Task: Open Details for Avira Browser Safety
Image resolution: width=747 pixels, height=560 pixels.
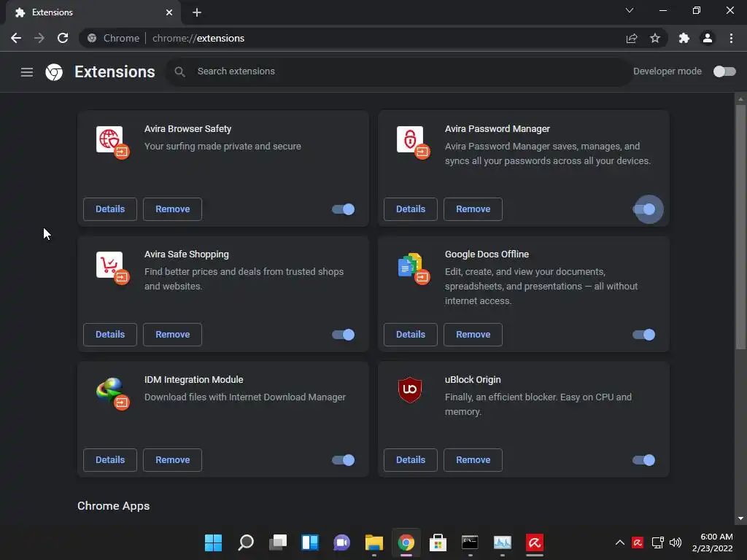Action: pos(110,209)
